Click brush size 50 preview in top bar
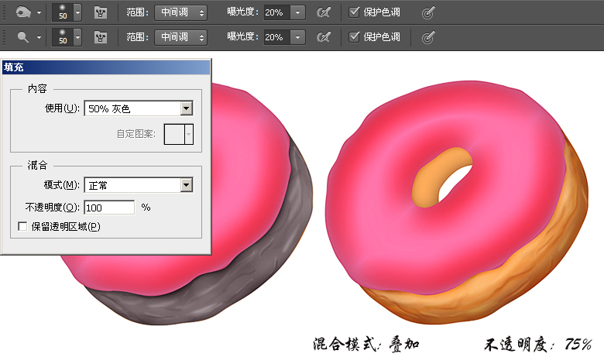This screenshot has width=604, height=364. coord(63,12)
